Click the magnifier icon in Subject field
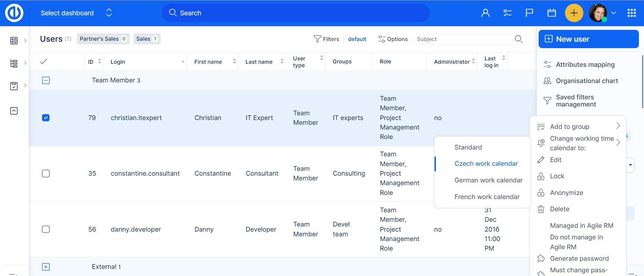Viewport: 644px width, 276px height. 518,39
